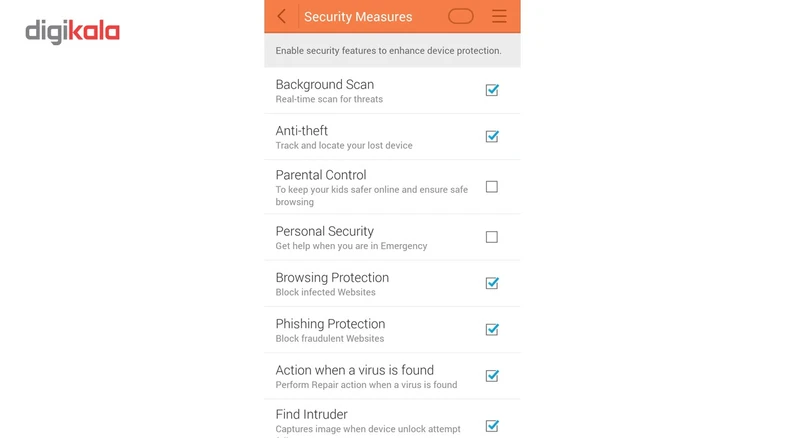Screen dimensions: 800x438
Task: Uncheck Phishing Protection checkbox
Action: (x=492, y=329)
